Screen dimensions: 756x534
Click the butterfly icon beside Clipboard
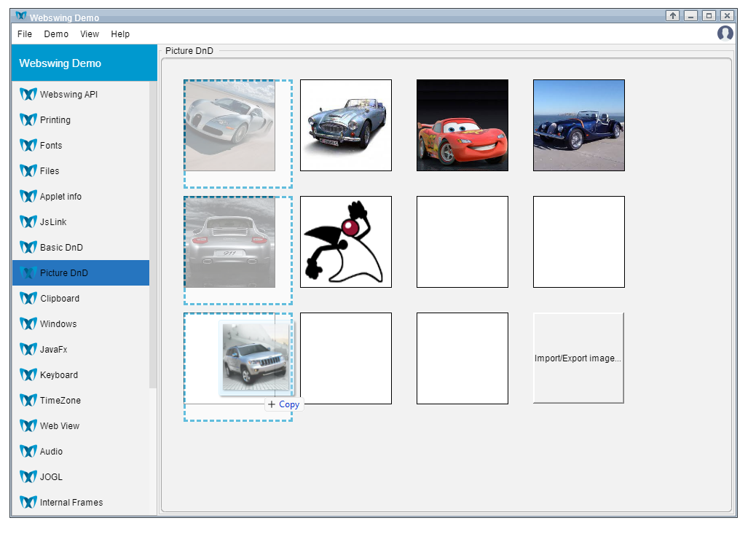pos(28,299)
